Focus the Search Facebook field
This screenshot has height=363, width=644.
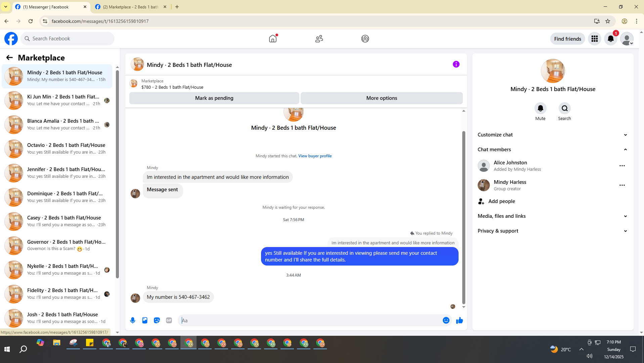pos(68,39)
